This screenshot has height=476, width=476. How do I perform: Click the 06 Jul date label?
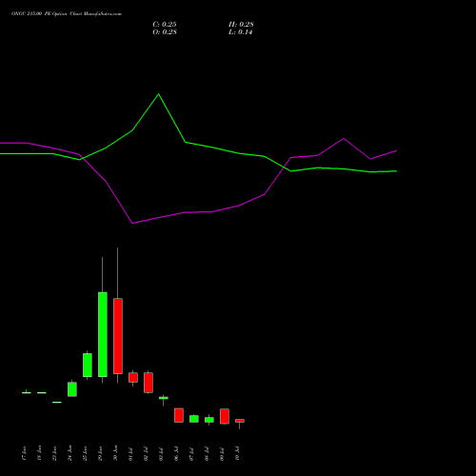[x=176, y=453]
